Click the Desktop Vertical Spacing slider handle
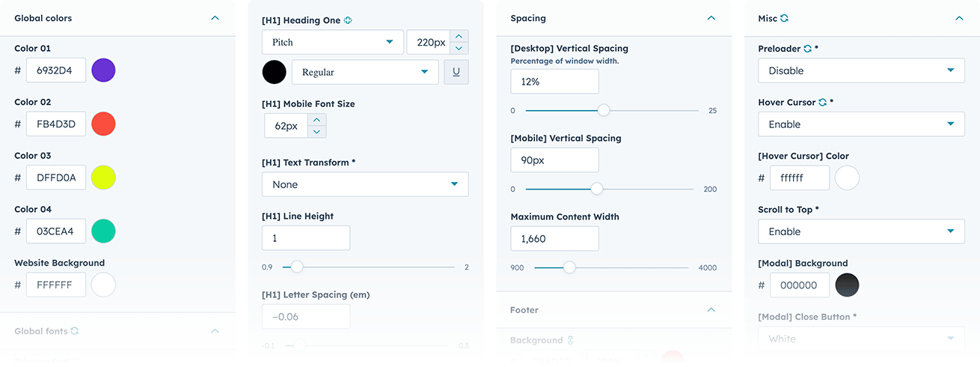Viewport: 980px width, 367px height. [604, 111]
